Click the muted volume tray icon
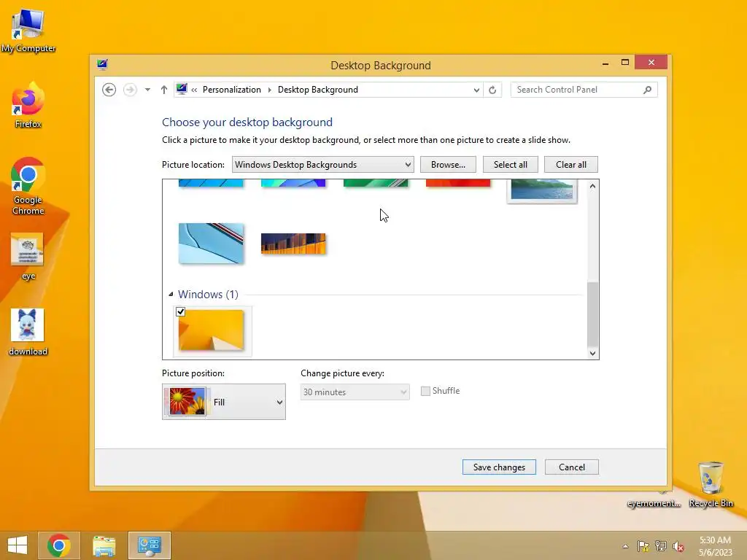This screenshot has width=747, height=560. pos(678,546)
